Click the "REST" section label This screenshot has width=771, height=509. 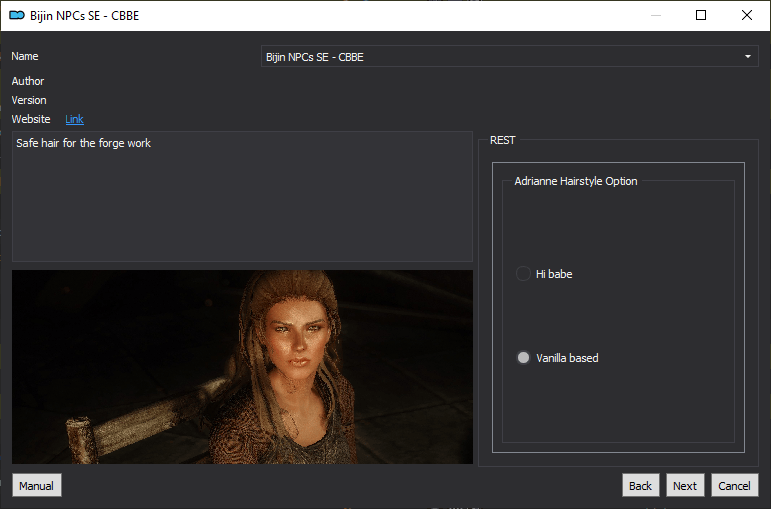tap(503, 140)
